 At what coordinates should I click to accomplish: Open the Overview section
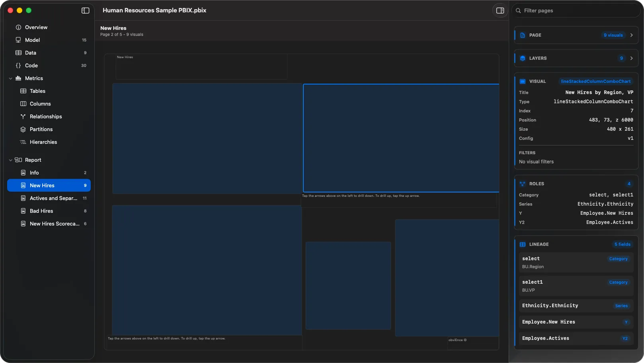[x=49, y=27]
